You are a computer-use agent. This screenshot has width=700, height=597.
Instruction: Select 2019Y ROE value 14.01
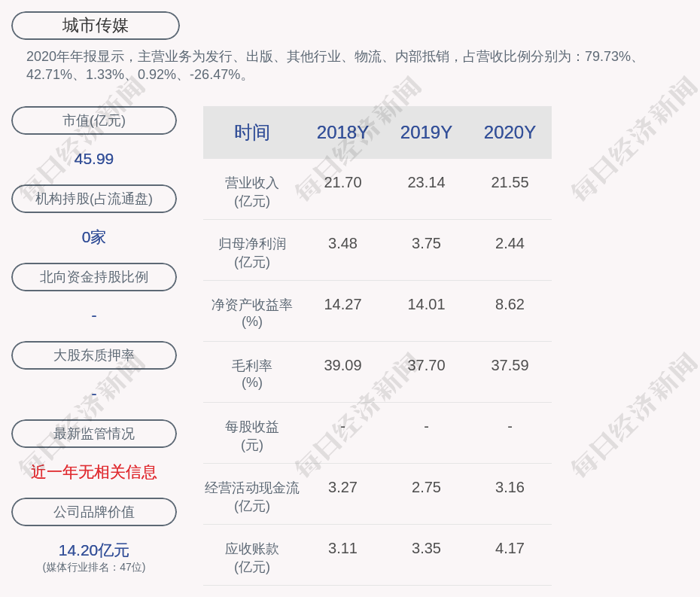tap(426, 305)
